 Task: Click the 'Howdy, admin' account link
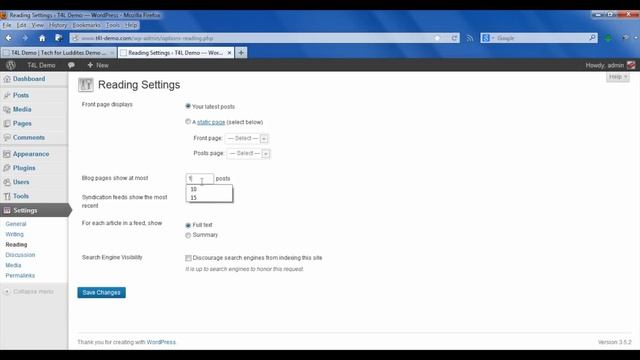tap(605, 65)
